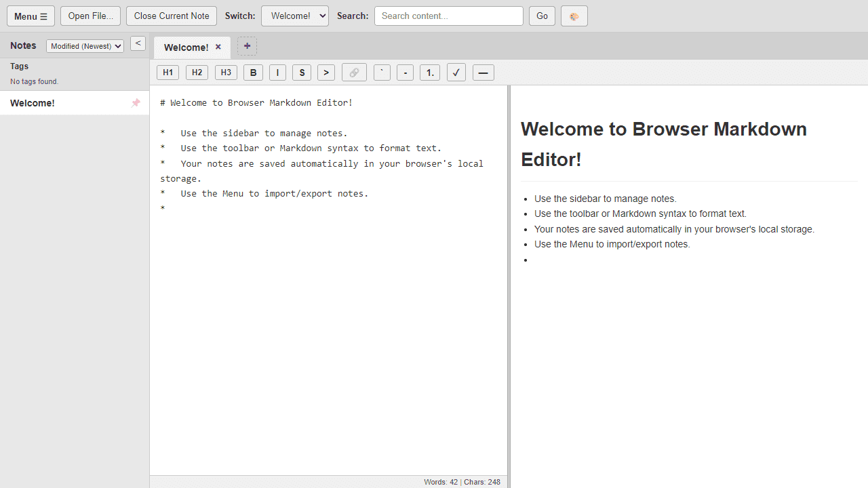Collapse the sidebar with the < button
Screen dimensions: 868x488
pos(138,43)
